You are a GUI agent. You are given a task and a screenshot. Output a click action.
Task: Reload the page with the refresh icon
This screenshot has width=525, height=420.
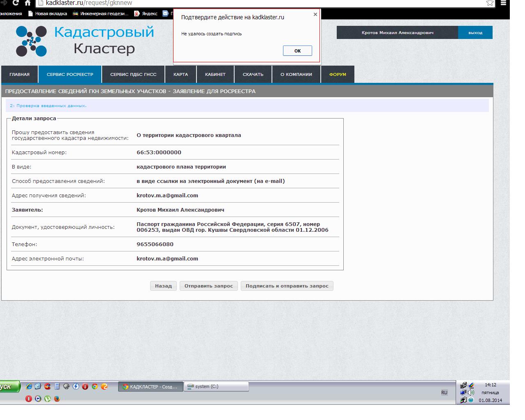16,3
